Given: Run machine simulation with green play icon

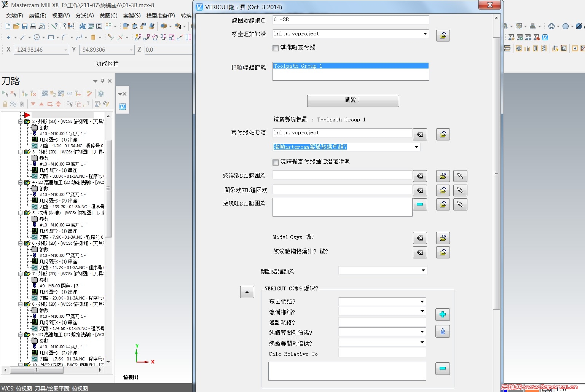Looking at the screenshot, I should 520,37.
